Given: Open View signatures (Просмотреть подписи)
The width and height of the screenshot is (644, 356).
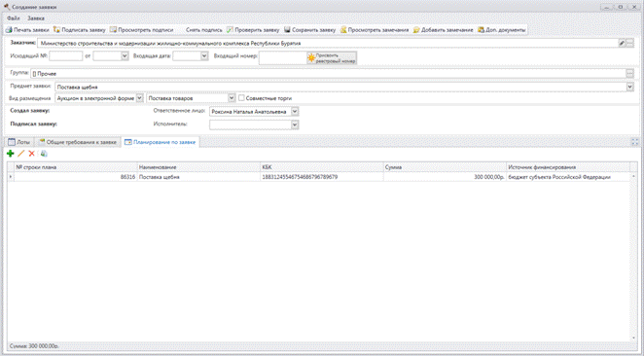Looking at the screenshot, I should click(x=141, y=30).
